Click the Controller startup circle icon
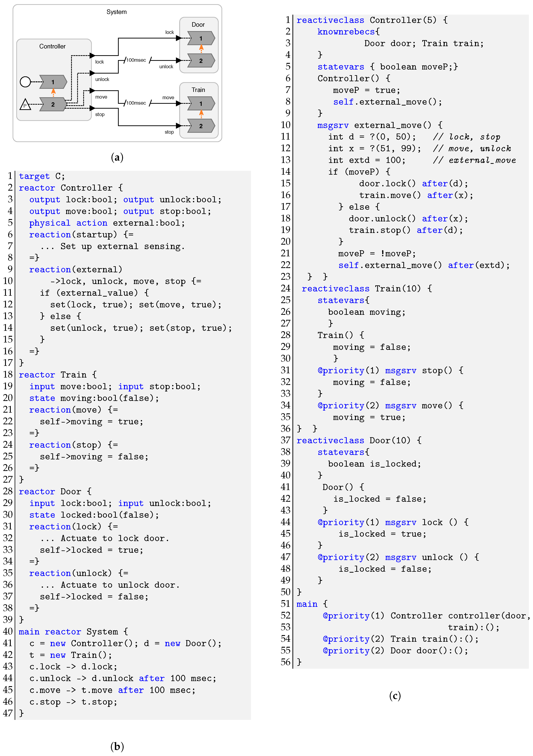The image size is (533, 756). [25, 82]
